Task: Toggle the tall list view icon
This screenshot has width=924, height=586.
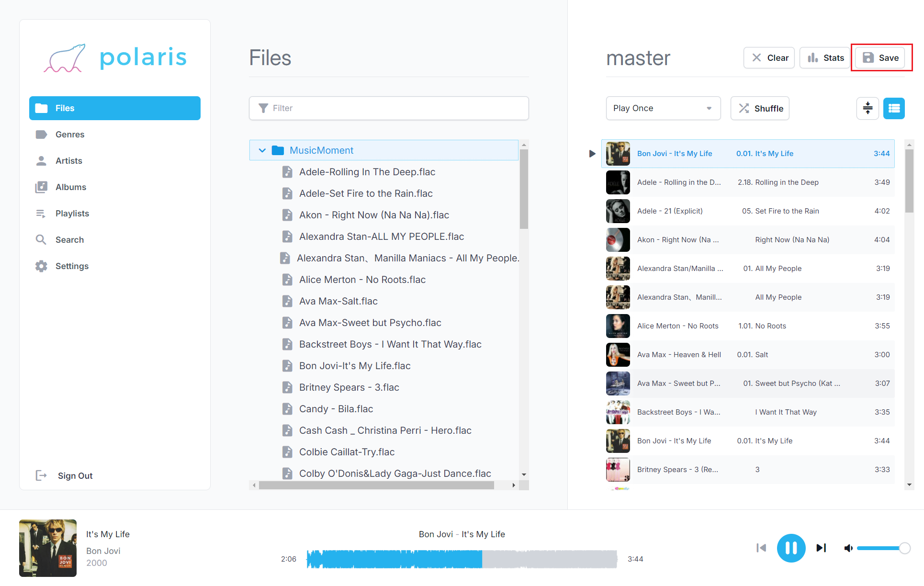Action: pos(894,108)
